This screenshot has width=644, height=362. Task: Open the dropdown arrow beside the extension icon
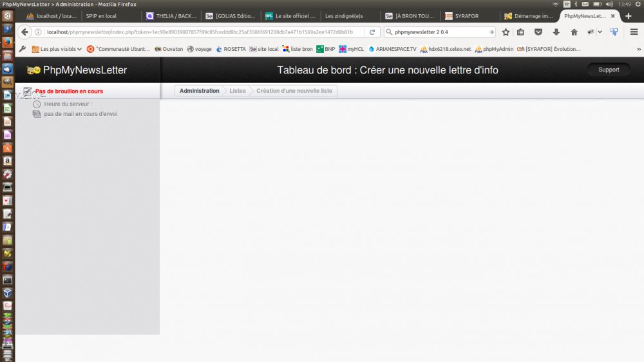tap(600, 32)
